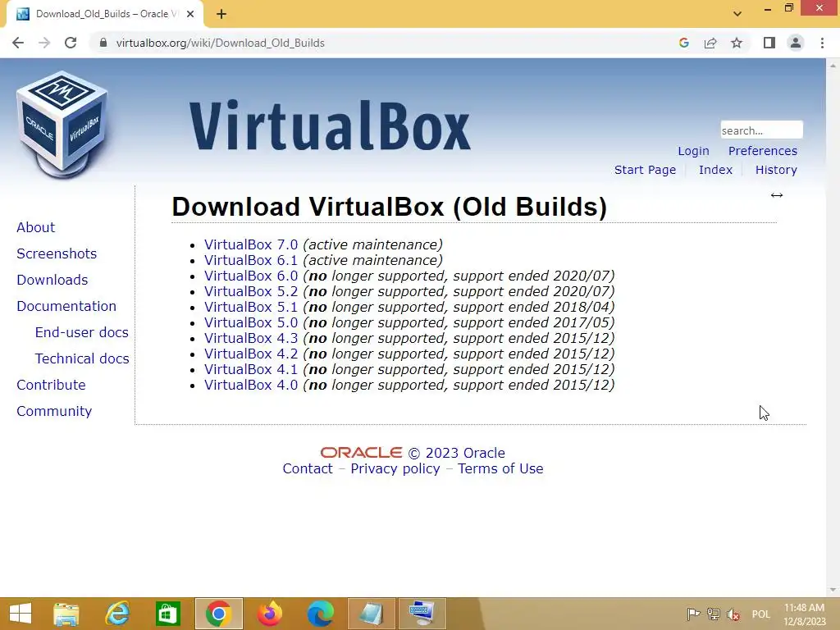Click the Google icon in the address bar
The height and width of the screenshot is (630, 840).
coord(683,43)
